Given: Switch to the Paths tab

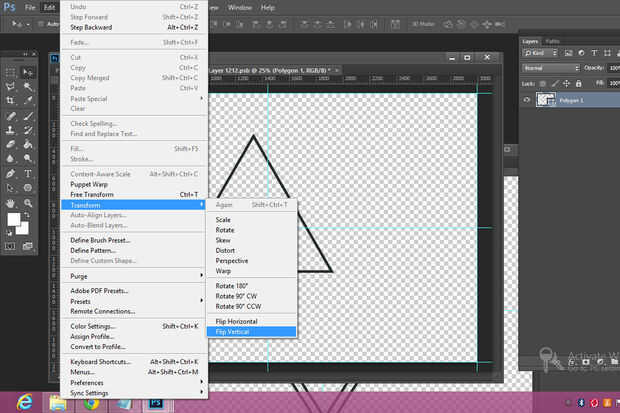Looking at the screenshot, I should click(553, 41).
